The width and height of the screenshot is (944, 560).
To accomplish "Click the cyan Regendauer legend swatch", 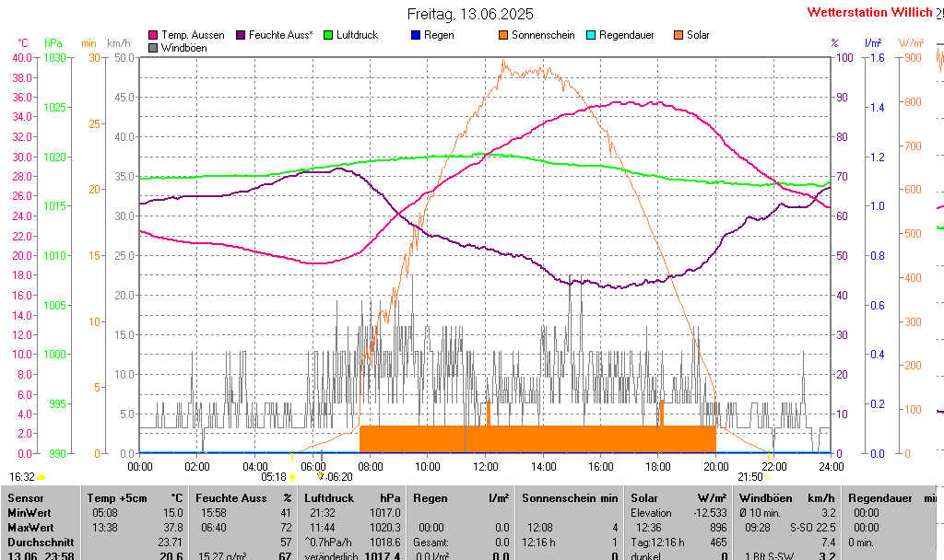I will pyautogui.click(x=591, y=36).
